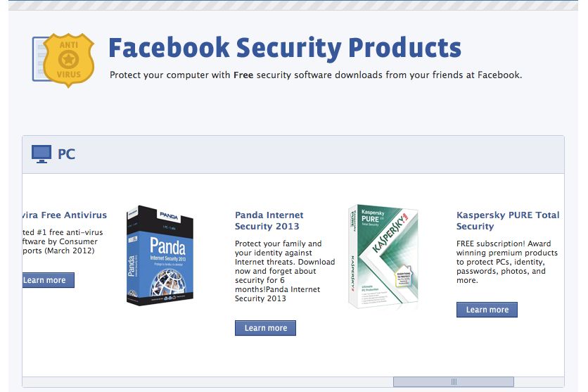588x392 pixels.
Task: Click the Facebook Security Products heading
Action: [x=284, y=49]
